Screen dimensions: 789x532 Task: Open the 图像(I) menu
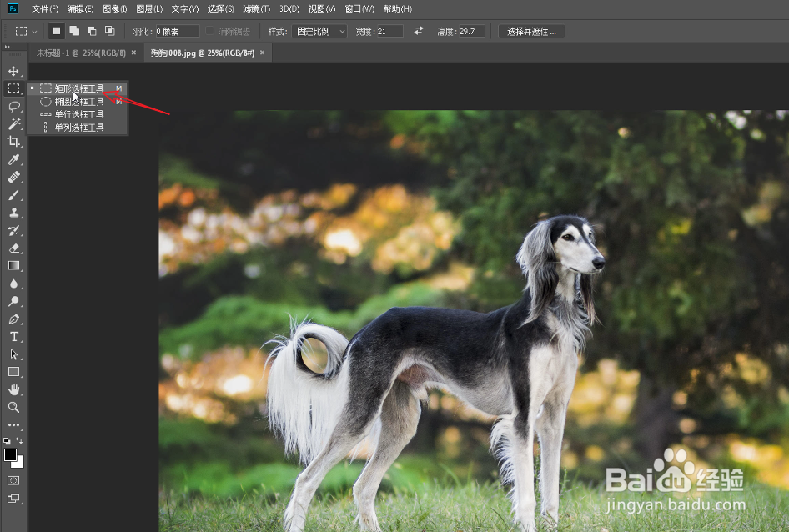point(115,8)
